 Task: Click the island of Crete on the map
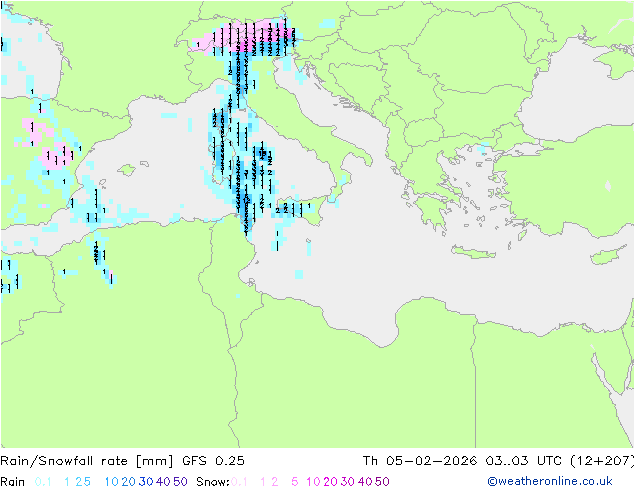[473, 253]
